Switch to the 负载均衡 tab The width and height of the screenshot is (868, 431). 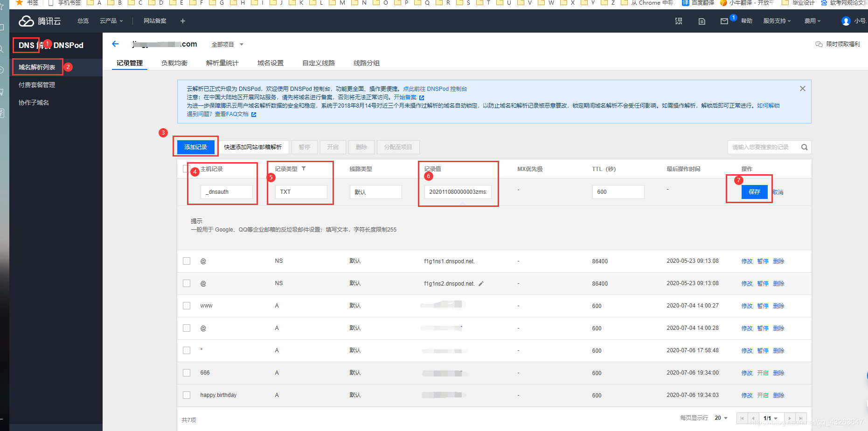(174, 63)
